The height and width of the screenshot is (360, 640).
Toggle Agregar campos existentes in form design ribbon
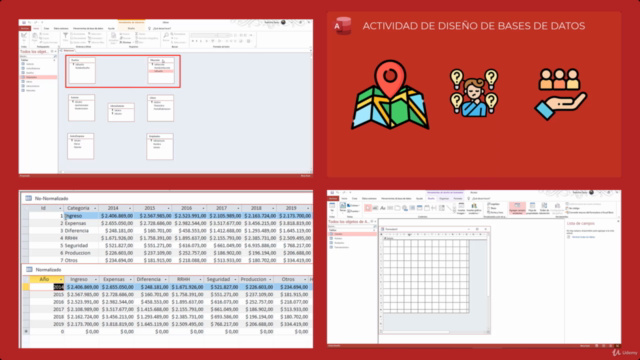tap(517, 208)
